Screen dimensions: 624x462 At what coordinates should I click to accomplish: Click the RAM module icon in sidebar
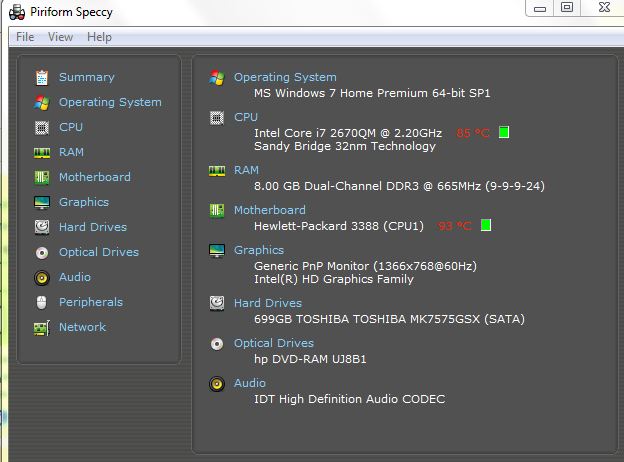coord(41,152)
